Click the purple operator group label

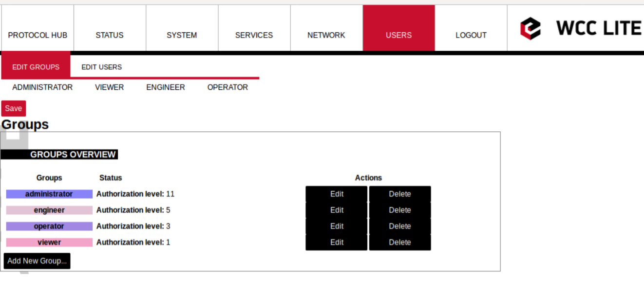[49, 226]
